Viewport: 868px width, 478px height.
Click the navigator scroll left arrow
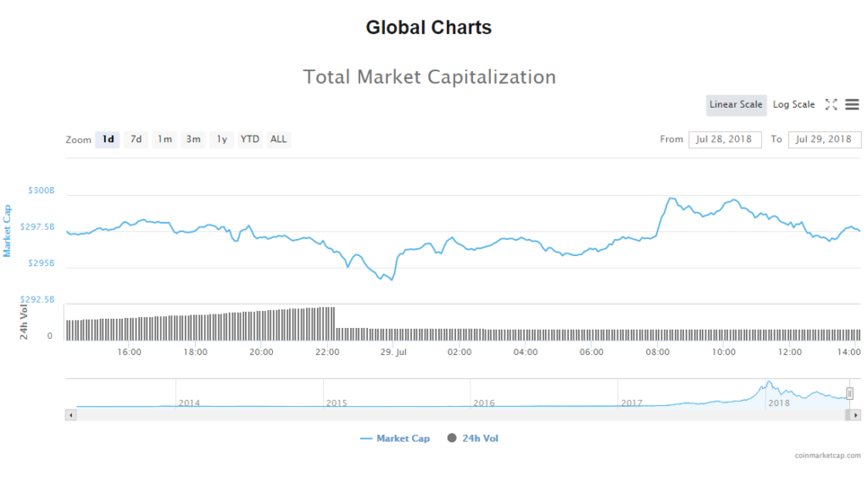coord(70,415)
